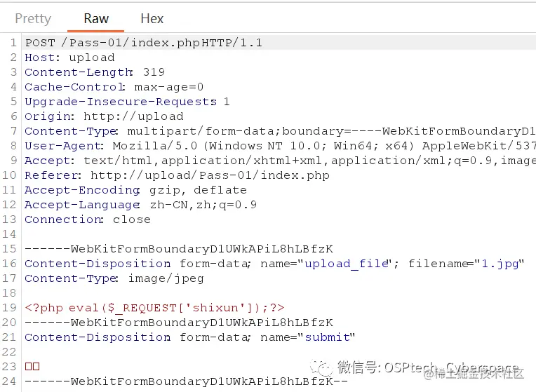536x392 pixels.
Task: Click the Origin: http://upload header
Action: click(105, 116)
